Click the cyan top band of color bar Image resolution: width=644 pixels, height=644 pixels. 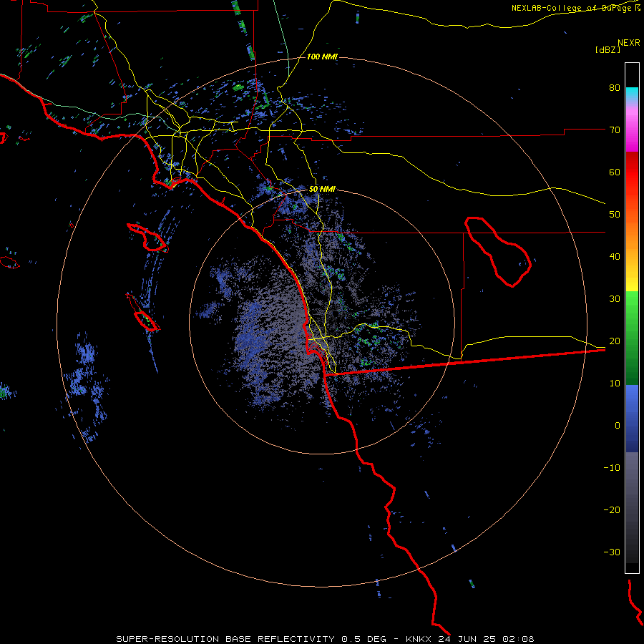click(x=632, y=92)
